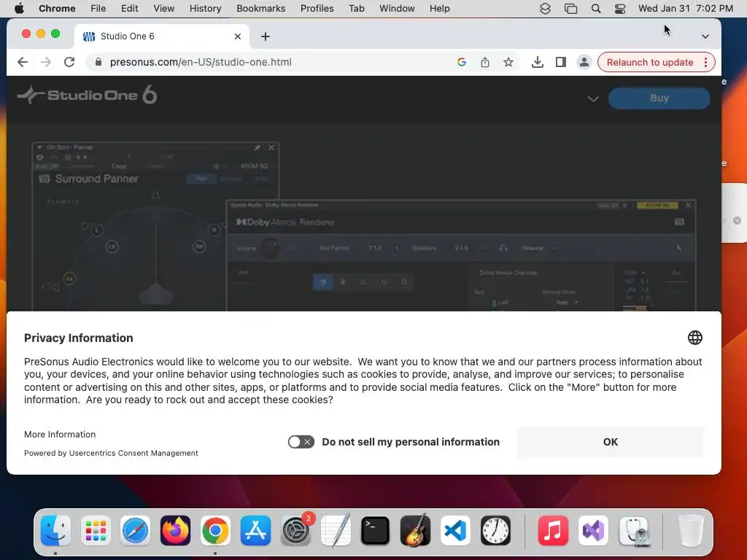Screen dimensions: 747x560
Task: Open Chrome three-dot menu
Action: pyautogui.click(x=706, y=63)
